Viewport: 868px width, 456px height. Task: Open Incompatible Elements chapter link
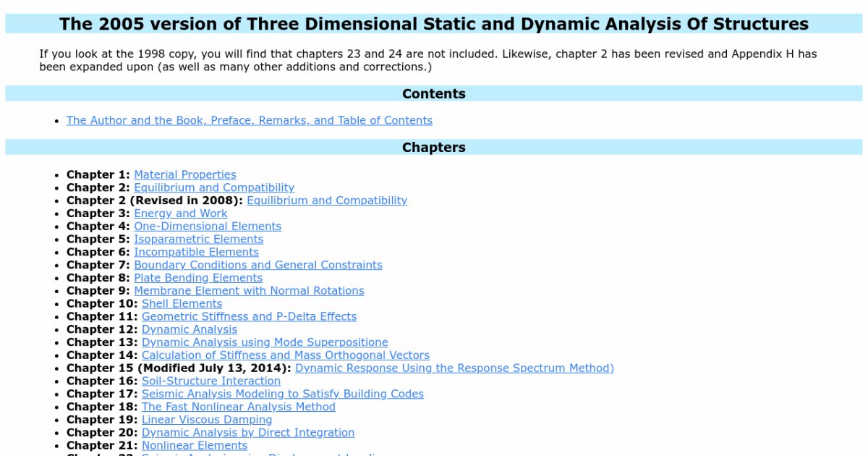[x=196, y=253]
